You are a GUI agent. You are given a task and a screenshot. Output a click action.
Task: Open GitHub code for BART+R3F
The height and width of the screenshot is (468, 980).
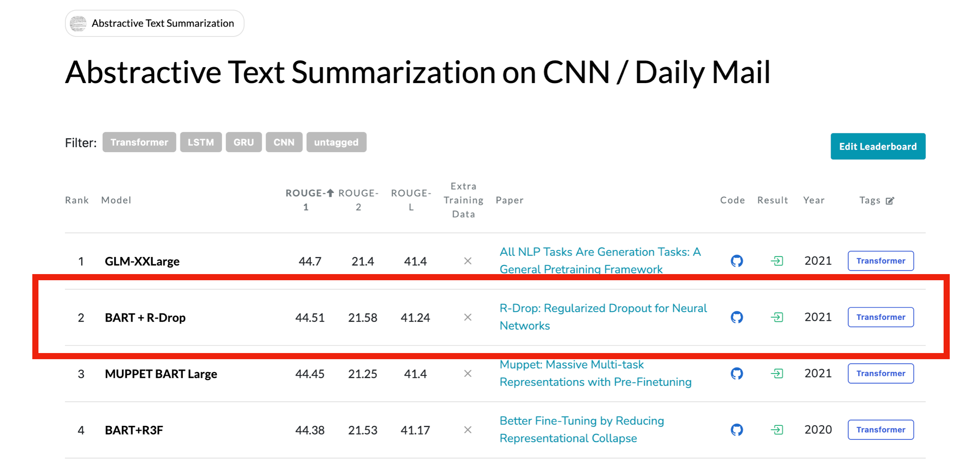pyautogui.click(x=737, y=430)
